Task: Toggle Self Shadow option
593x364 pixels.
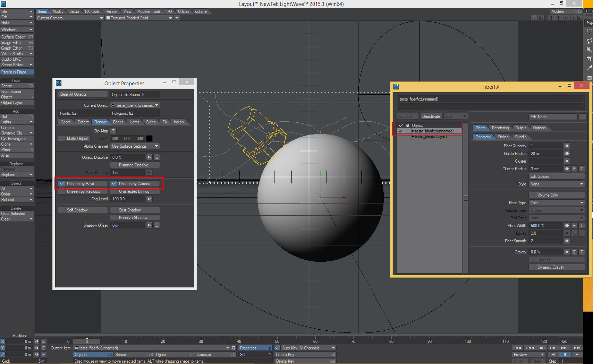Action: coord(83,210)
